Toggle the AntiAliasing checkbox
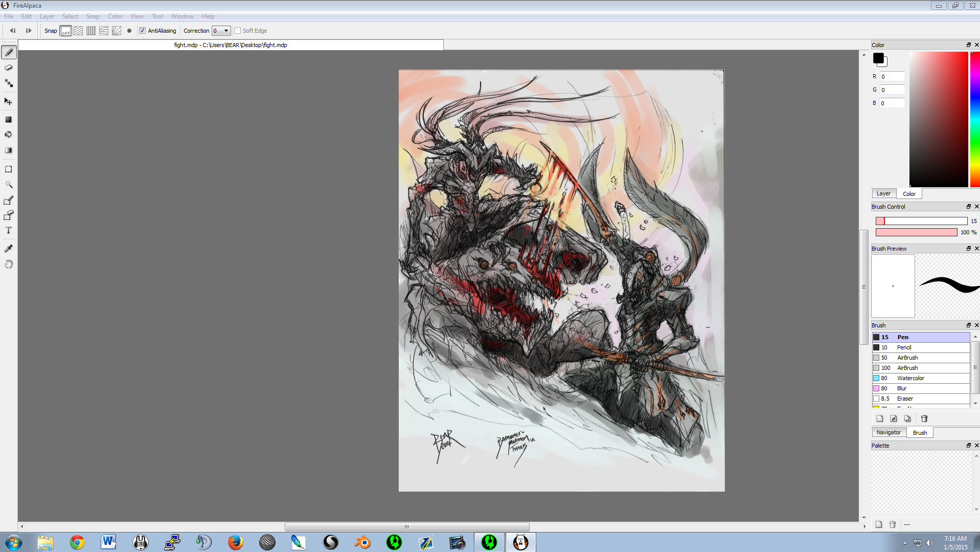This screenshot has height=552, width=980. pos(143,31)
